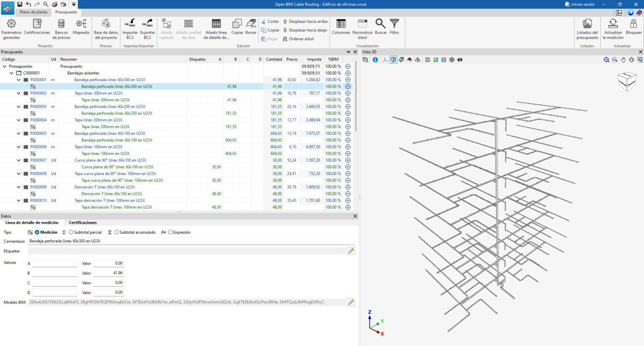Click the orbit tool icon in Vista 3D
The width and height of the screenshot is (644, 346).
(x=631, y=60)
